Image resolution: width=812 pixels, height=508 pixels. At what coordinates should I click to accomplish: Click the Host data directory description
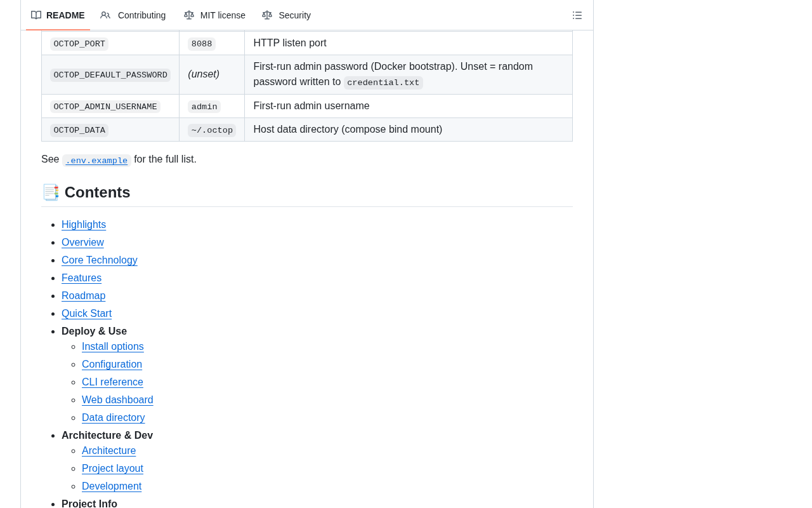[x=348, y=130]
